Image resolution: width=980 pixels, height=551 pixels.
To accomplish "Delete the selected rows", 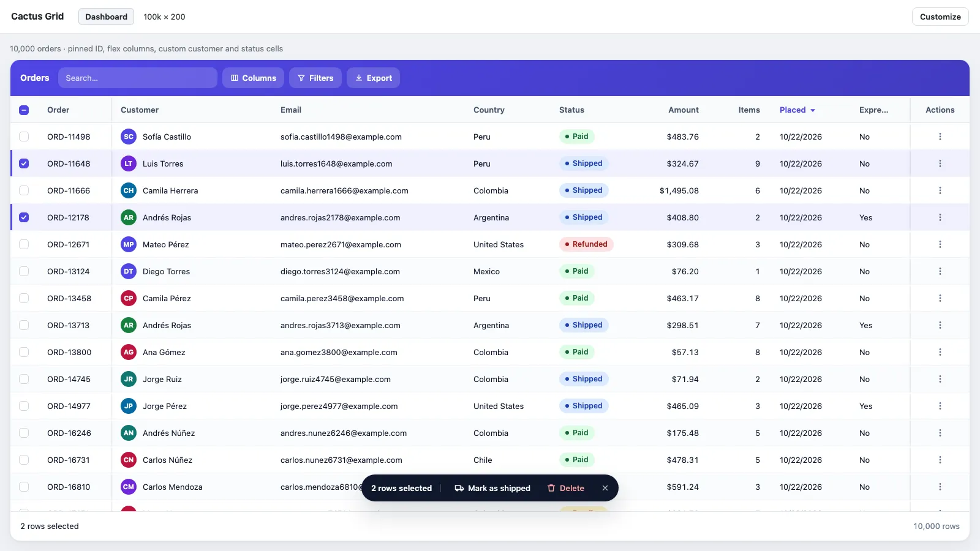I will 566,488.
